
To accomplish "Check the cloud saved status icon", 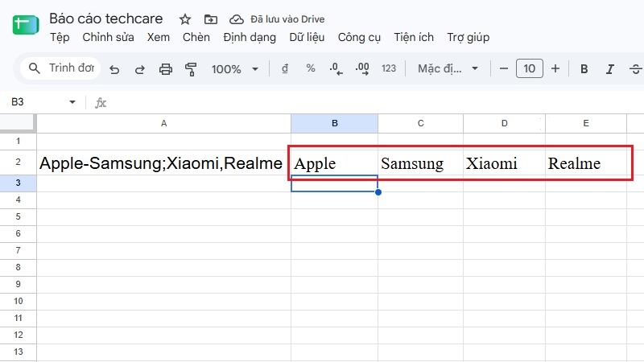I will point(236,19).
